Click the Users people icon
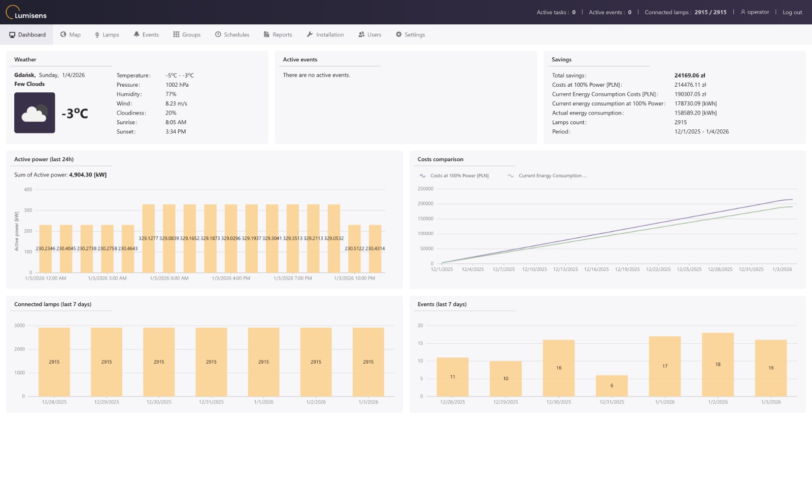Image resolution: width=812 pixels, height=504 pixels. coord(361,34)
